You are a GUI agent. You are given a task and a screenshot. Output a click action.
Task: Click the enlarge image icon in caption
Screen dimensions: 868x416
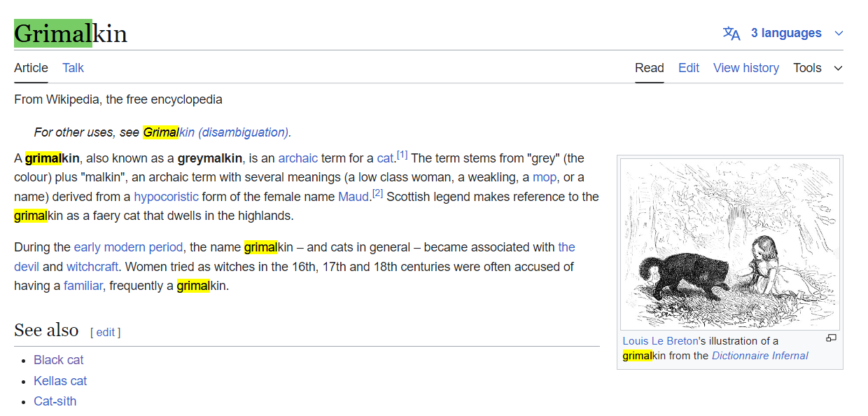(831, 338)
